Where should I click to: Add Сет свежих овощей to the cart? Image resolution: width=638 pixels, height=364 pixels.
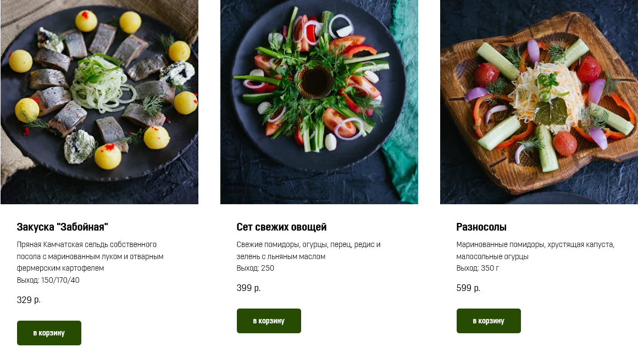pyautogui.click(x=269, y=321)
